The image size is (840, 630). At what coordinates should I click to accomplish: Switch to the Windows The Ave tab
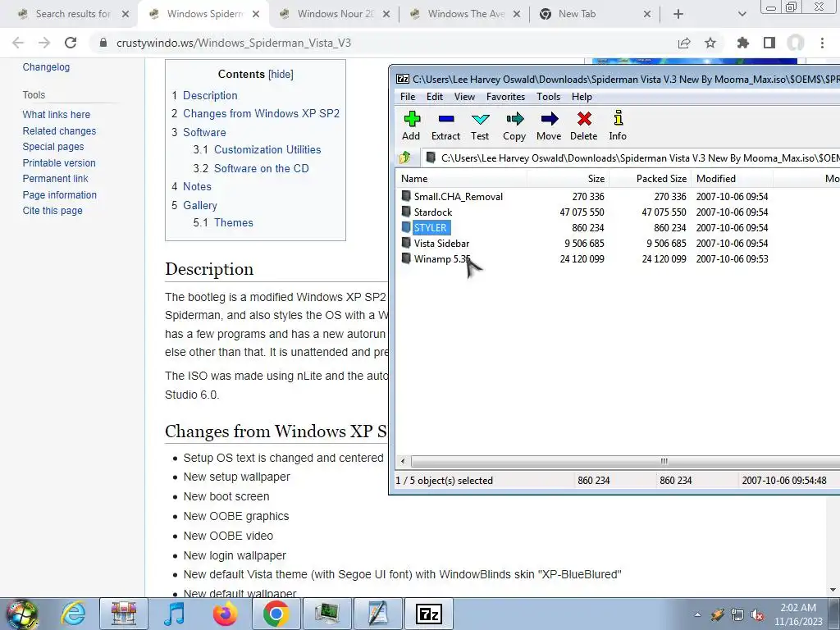[466, 14]
